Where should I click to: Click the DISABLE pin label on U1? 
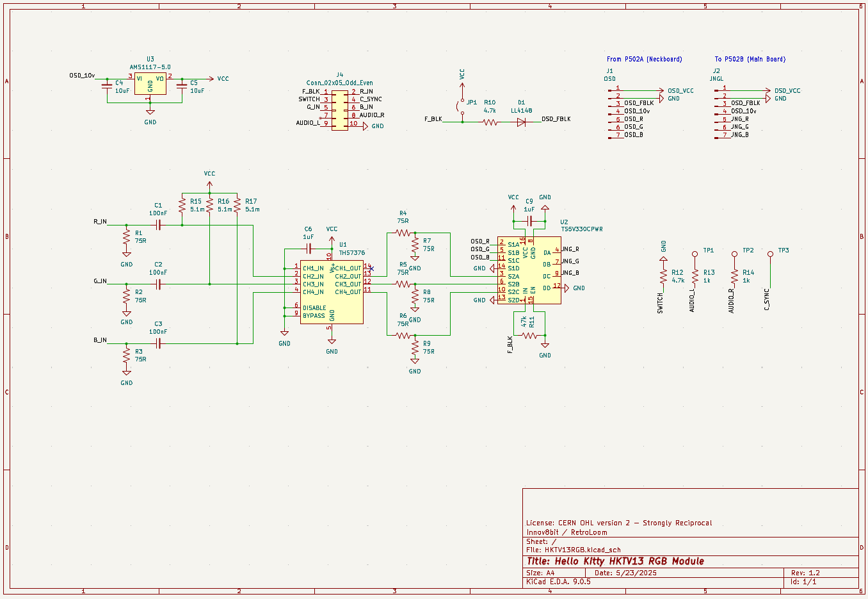(314, 308)
